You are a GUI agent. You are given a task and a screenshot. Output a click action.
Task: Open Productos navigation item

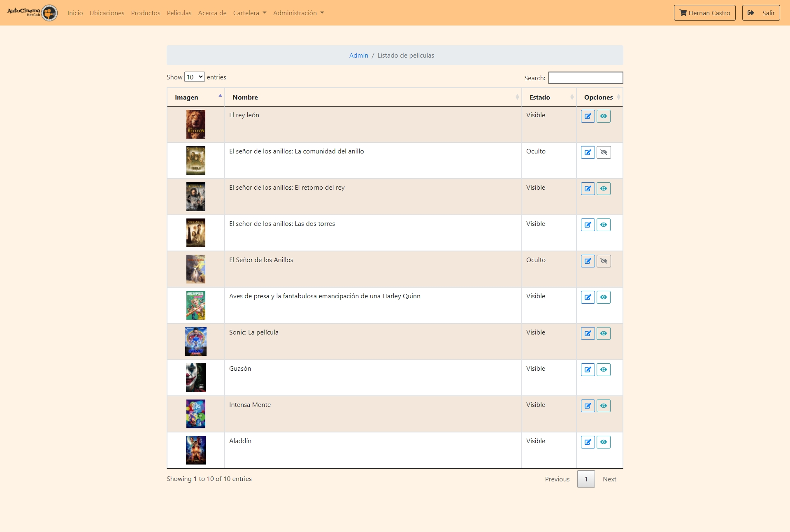click(146, 13)
